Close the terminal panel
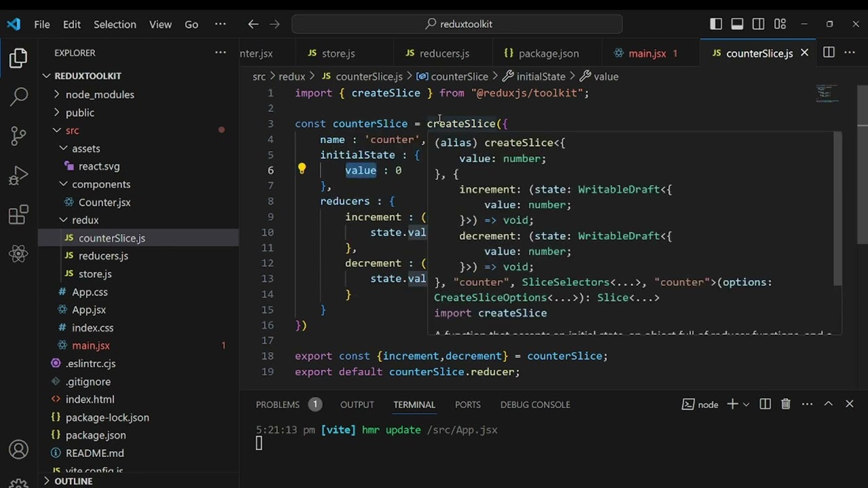Screen dimensions: 868x488 tap(849, 404)
